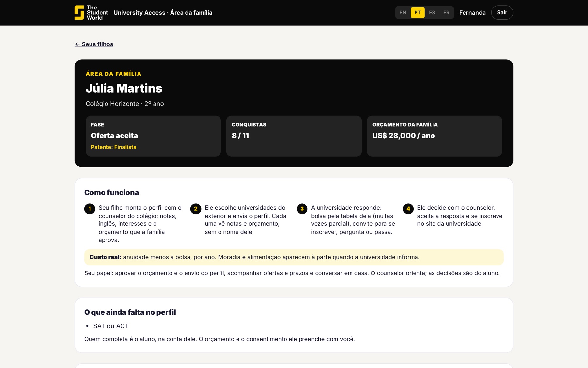
Task: Click the FASE card label
Action: [97, 125]
